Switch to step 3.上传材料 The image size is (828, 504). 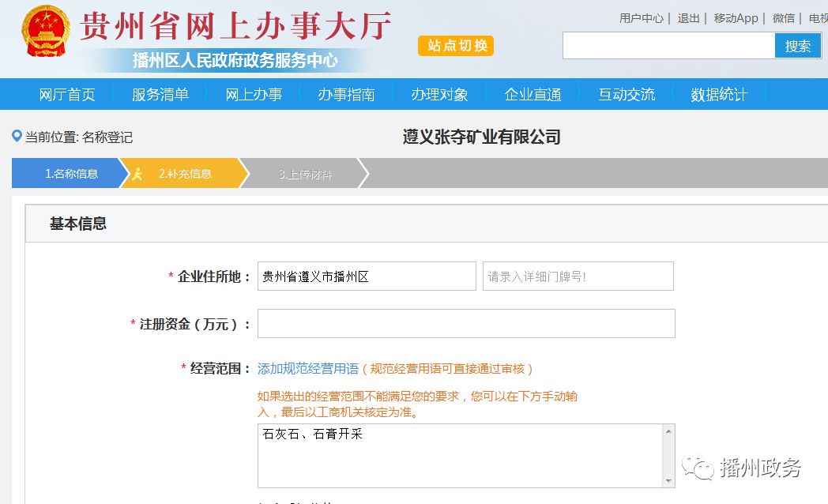[305, 174]
